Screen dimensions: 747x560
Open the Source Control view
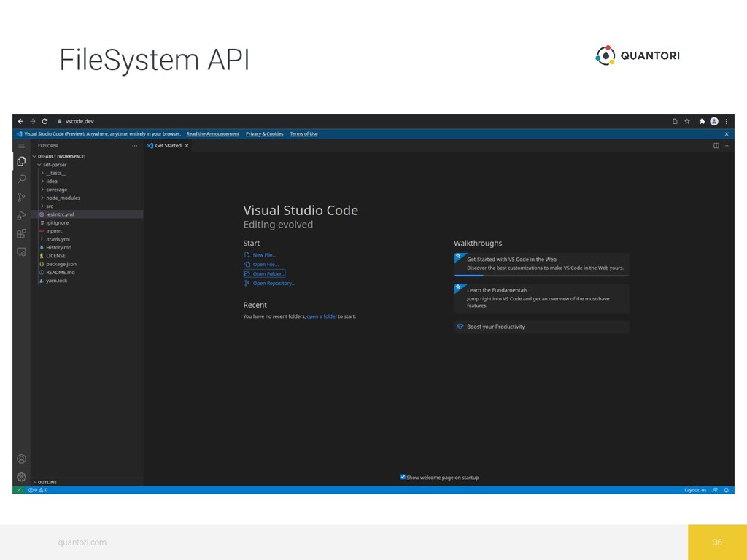(21, 197)
